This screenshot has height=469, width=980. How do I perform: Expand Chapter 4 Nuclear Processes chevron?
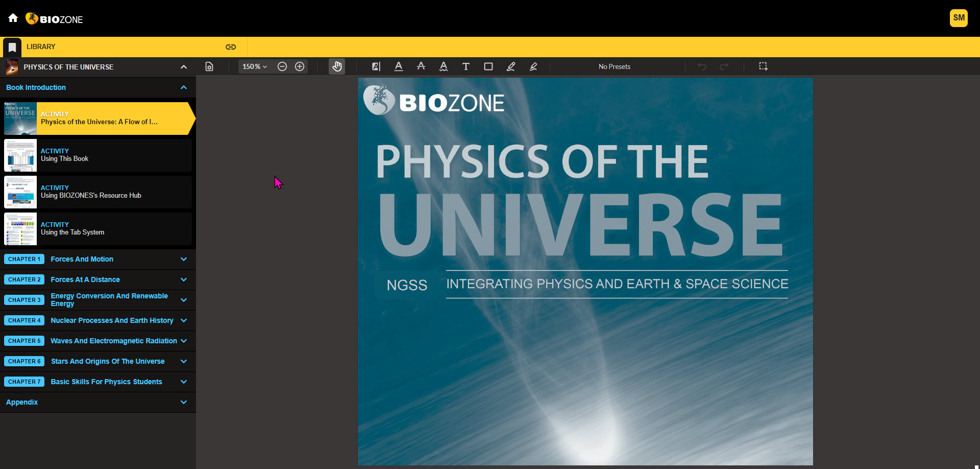click(184, 320)
